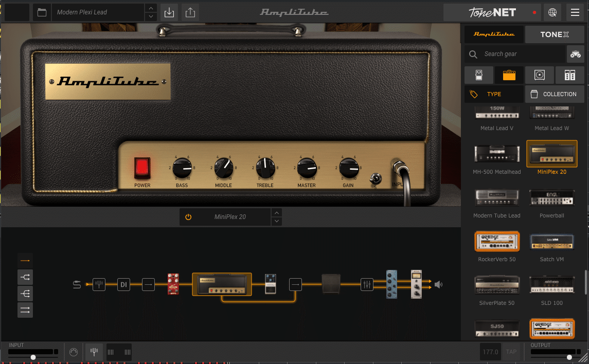
Task: Click the output speaker icon in chain
Action: coord(438,284)
